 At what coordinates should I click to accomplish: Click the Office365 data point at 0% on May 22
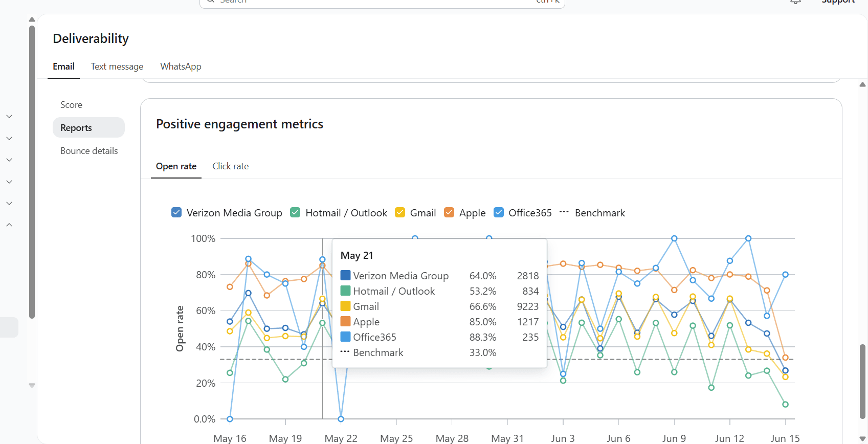click(x=341, y=419)
